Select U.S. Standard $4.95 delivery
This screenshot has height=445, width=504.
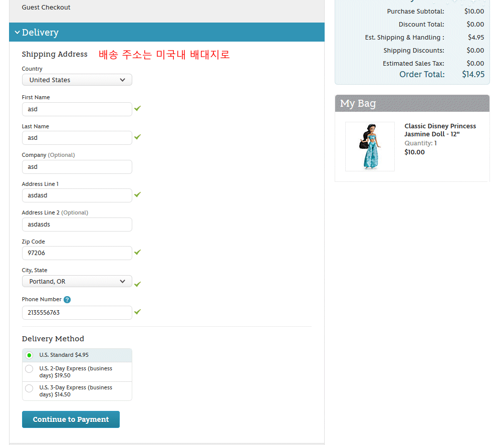point(29,355)
